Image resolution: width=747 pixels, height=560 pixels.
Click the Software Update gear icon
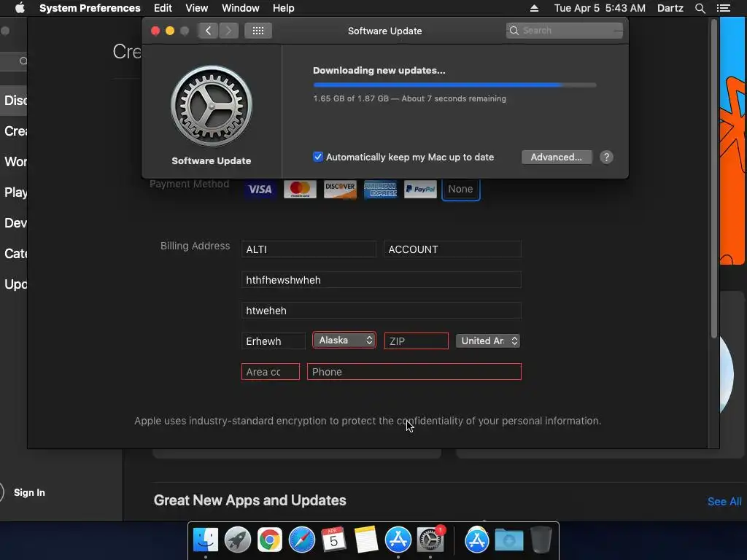212,106
